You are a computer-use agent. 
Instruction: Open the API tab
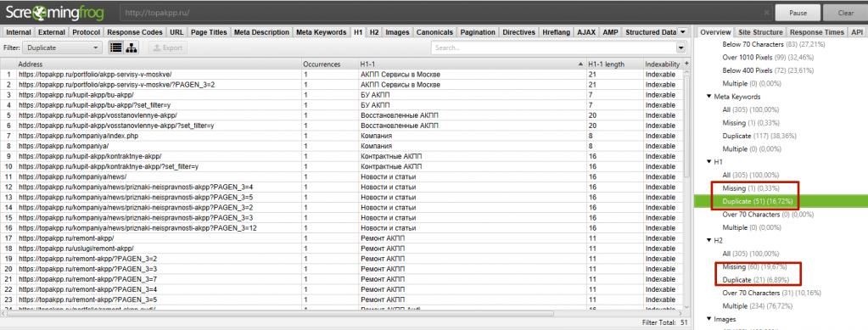(856, 32)
